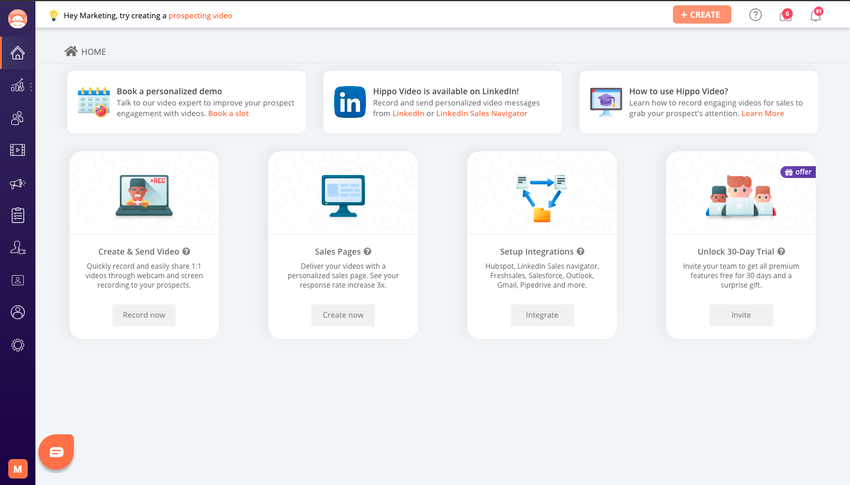Open the video library film icon
Screen dimensions: 850x485
[17, 150]
